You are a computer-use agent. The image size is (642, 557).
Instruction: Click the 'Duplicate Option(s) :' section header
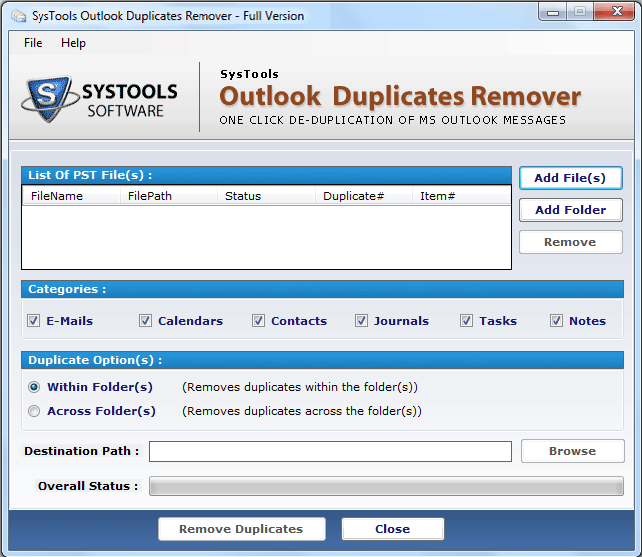[322, 360]
